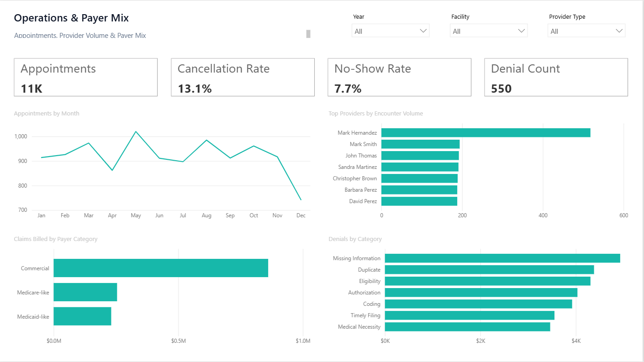Click the May peak on appointments line
Screen dimensions: 644x362
click(136, 131)
